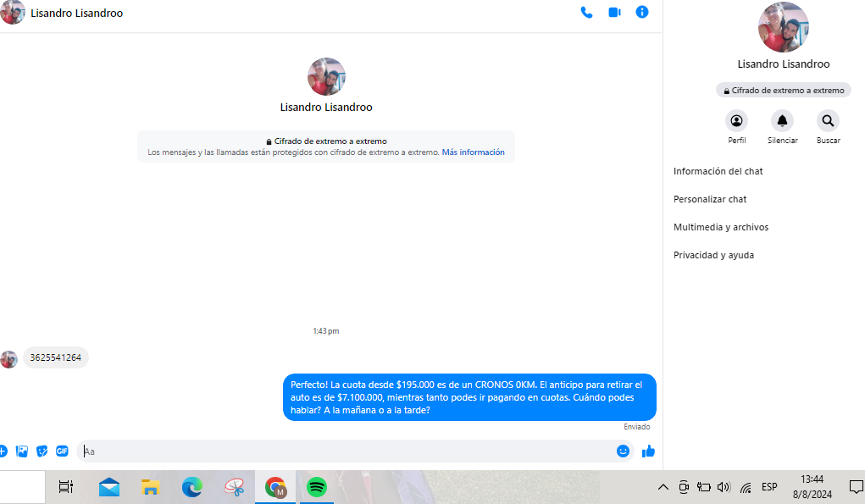
Task: Start a voice call with Lisandro
Action: (586, 12)
